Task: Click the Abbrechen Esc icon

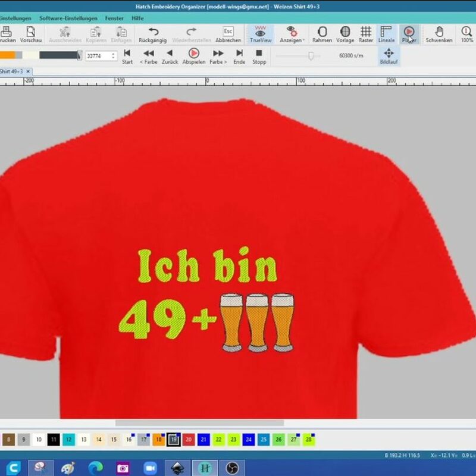Action: click(228, 32)
